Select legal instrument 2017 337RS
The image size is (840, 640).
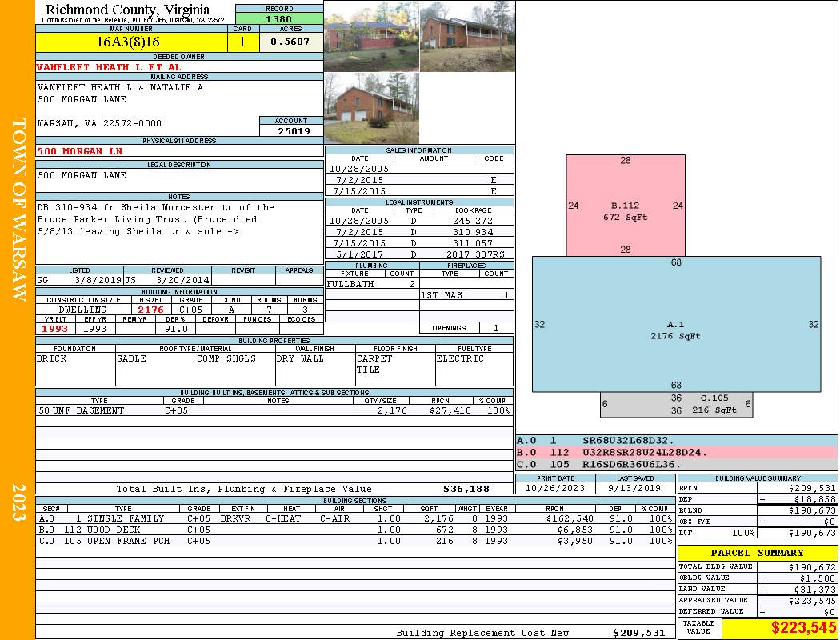(x=476, y=254)
